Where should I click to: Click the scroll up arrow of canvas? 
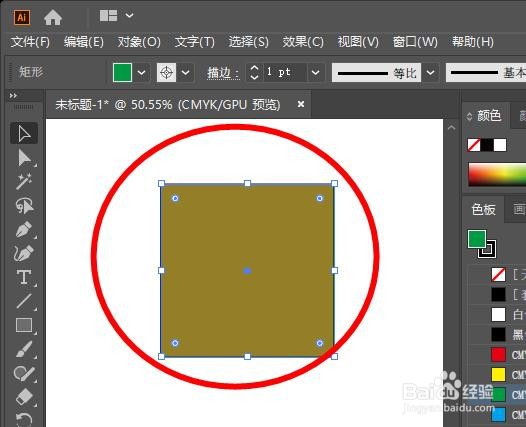click(452, 127)
